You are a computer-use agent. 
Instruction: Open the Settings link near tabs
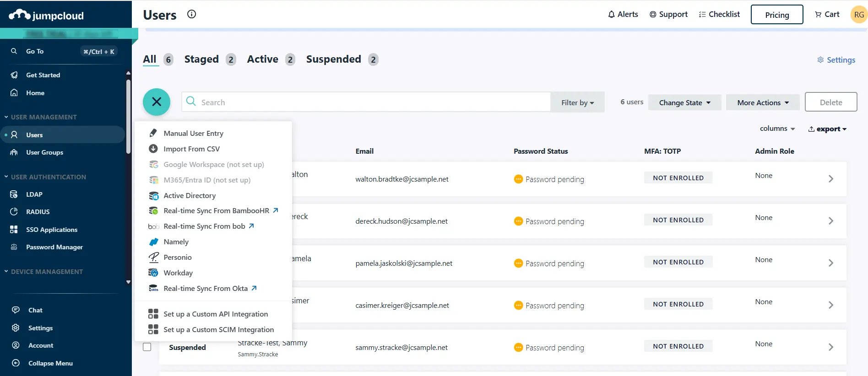point(836,60)
